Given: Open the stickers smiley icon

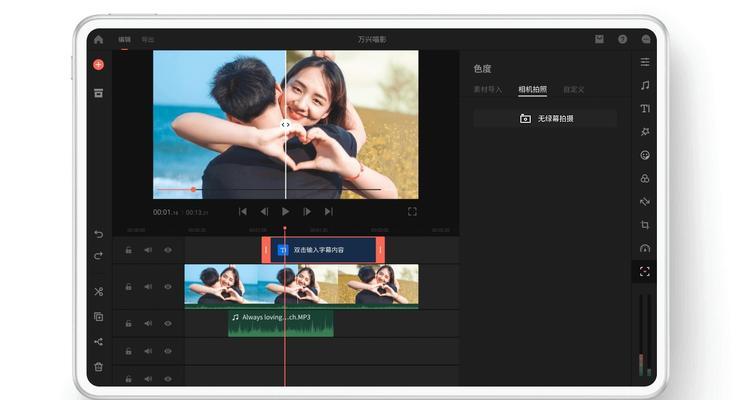Looking at the screenshot, I should tap(645, 155).
